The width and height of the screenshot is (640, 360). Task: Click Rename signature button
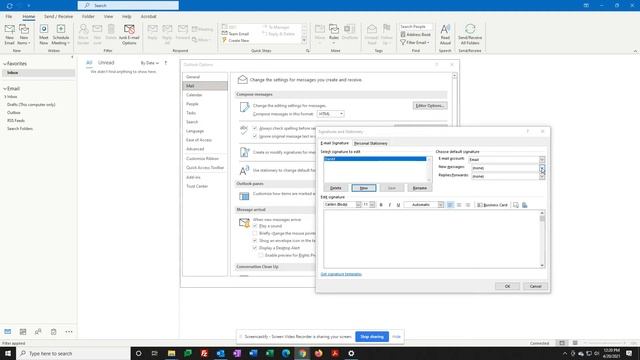pos(420,188)
